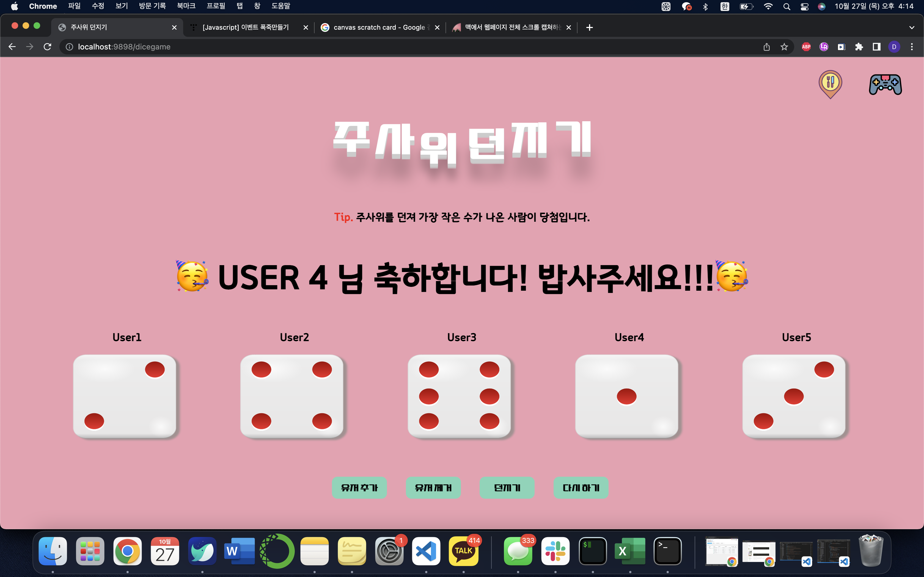Open Chrome's three-dot menu
The width and height of the screenshot is (924, 577).
click(912, 46)
